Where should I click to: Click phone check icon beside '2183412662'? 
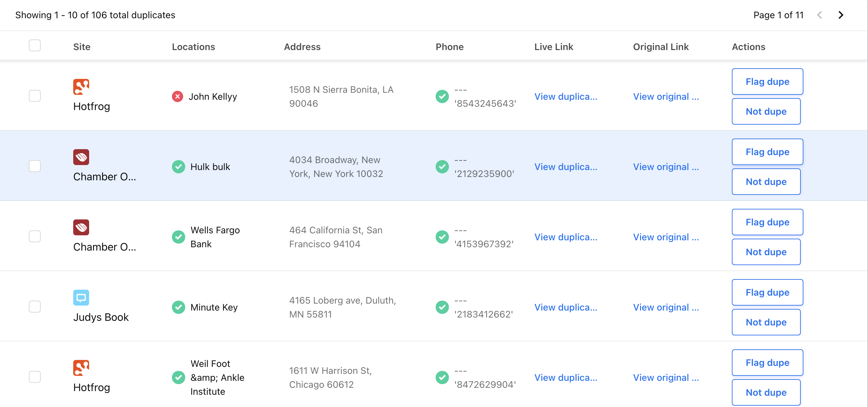tap(442, 307)
